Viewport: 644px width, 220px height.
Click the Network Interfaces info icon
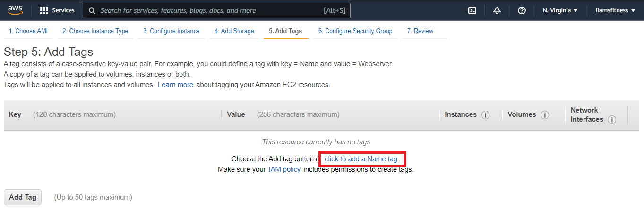[612, 120]
